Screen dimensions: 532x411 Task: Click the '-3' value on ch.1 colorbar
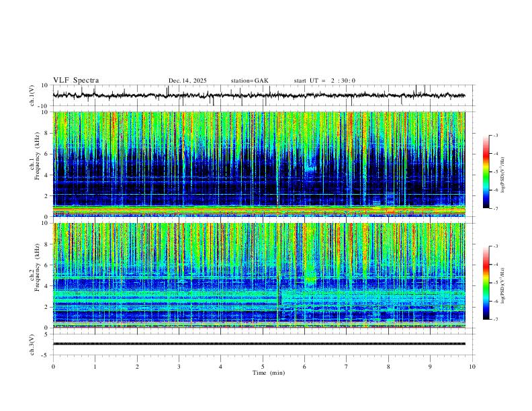pos(495,135)
